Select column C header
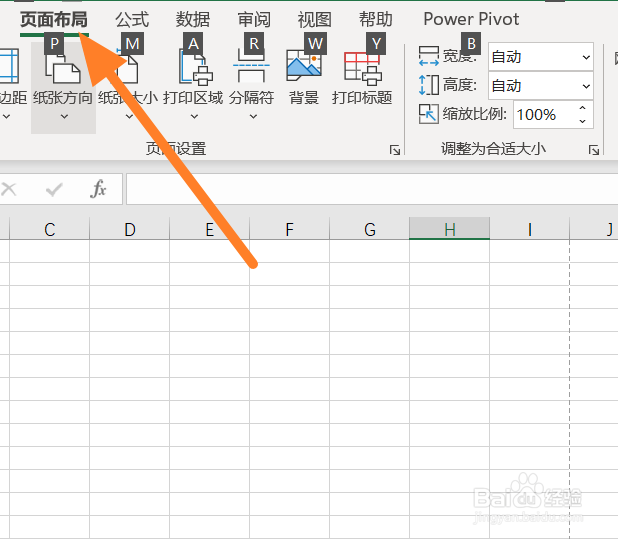The image size is (618, 539). [50, 229]
